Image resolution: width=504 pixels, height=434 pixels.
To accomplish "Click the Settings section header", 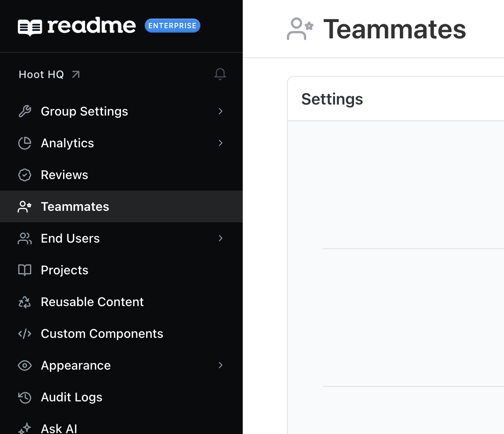I will point(332,99).
